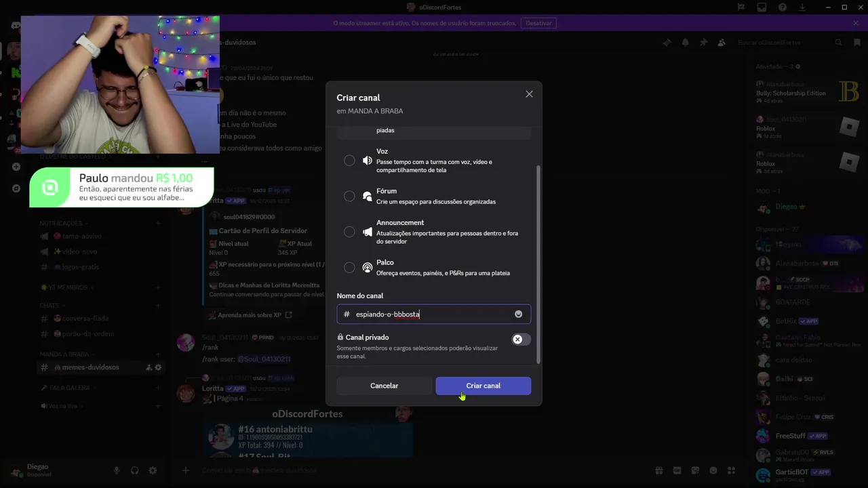
Task: Add a channel to CHATS category
Action: (x=158, y=306)
